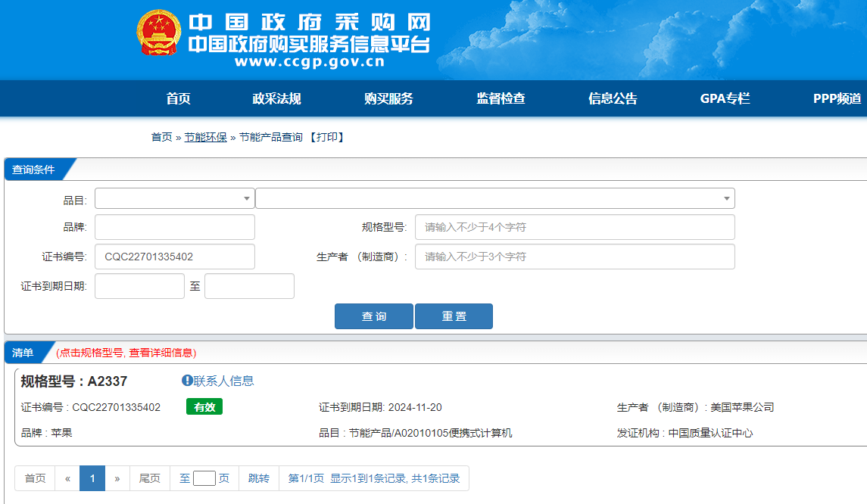The width and height of the screenshot is (867, 504).
Task: Go to 购买服务 in navigation bar
Action: tap(388, 98)
